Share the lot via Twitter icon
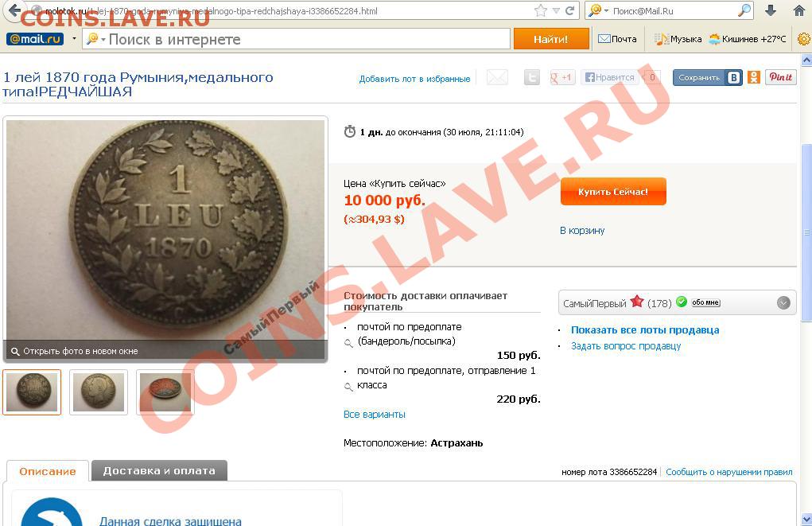812x526 pixels. click(x=532, y=78)
